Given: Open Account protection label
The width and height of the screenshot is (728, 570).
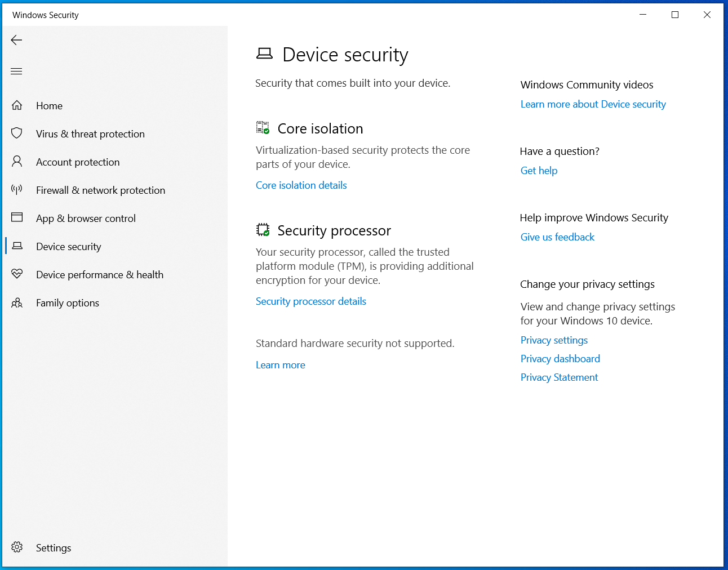Looking at the screenshot, I should [78, 162].
